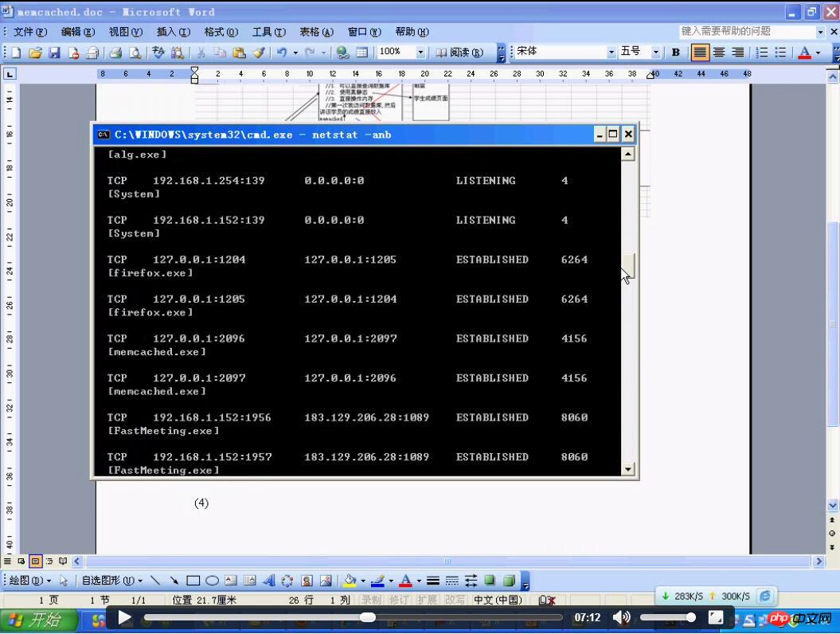
Task: Open the 插入 Insert menu
Action: (x=173, y=32)
